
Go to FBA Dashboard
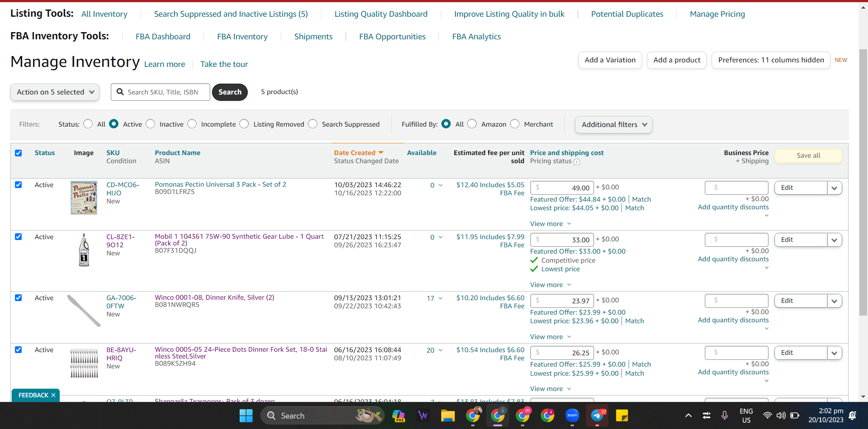click(x=163, y=37)
